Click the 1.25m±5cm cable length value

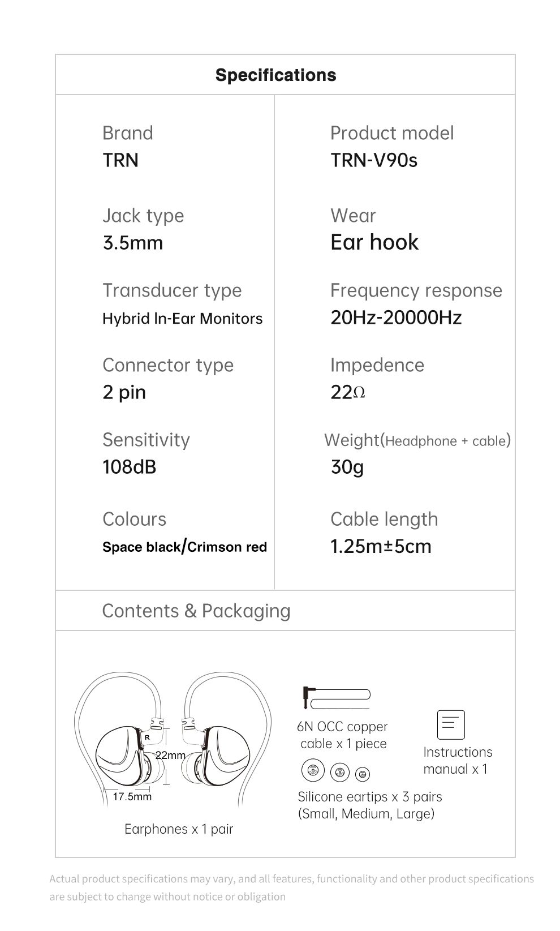coord(381,546)
